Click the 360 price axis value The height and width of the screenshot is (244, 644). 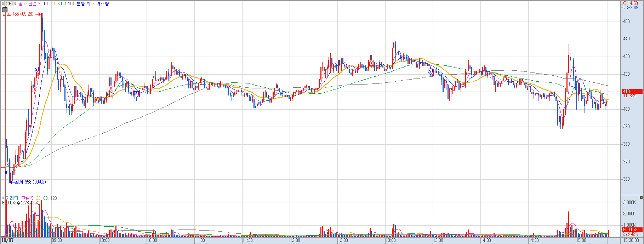pyautogui.click(x=627, y=179)
